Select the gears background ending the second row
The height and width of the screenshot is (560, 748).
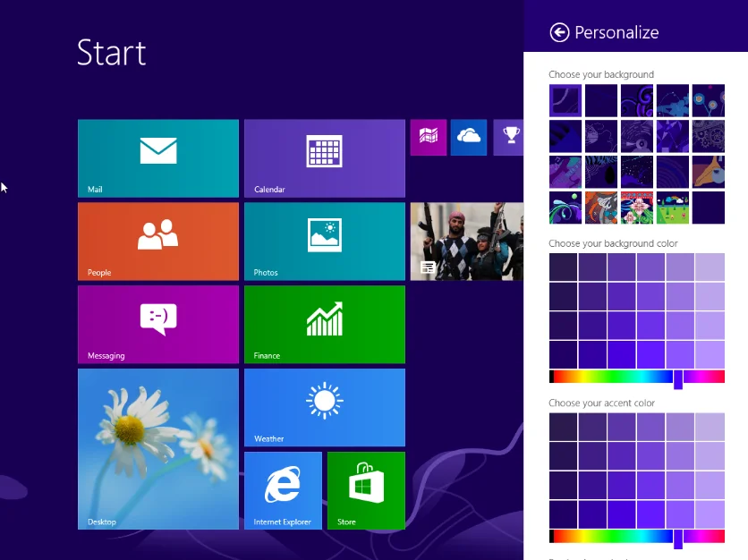(709, 137)
